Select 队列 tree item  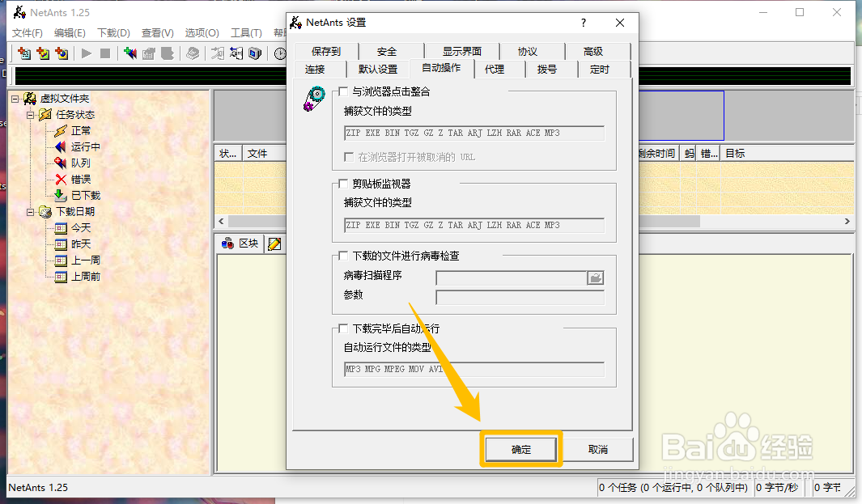[81, 163]
